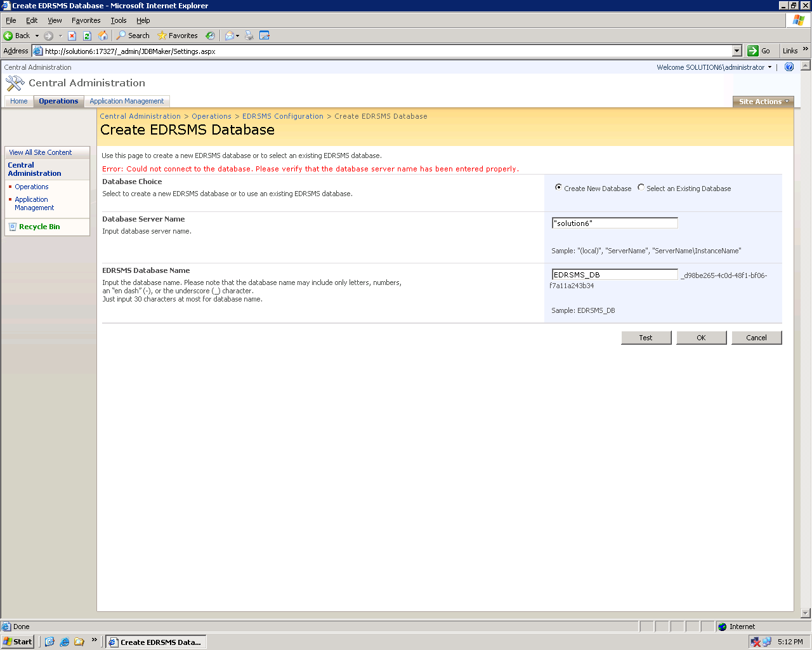Click the Central Administration sidebar heading link
Viewport: 812px width, 650px height.
coord(34,169)
